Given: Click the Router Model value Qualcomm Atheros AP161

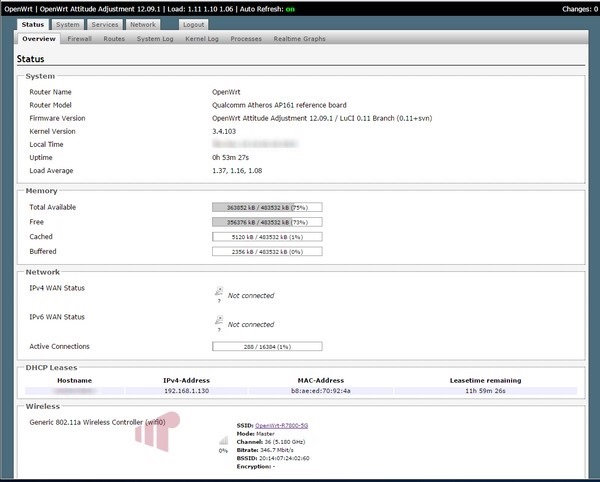Looking at the screenshot, I should [279, 105].
